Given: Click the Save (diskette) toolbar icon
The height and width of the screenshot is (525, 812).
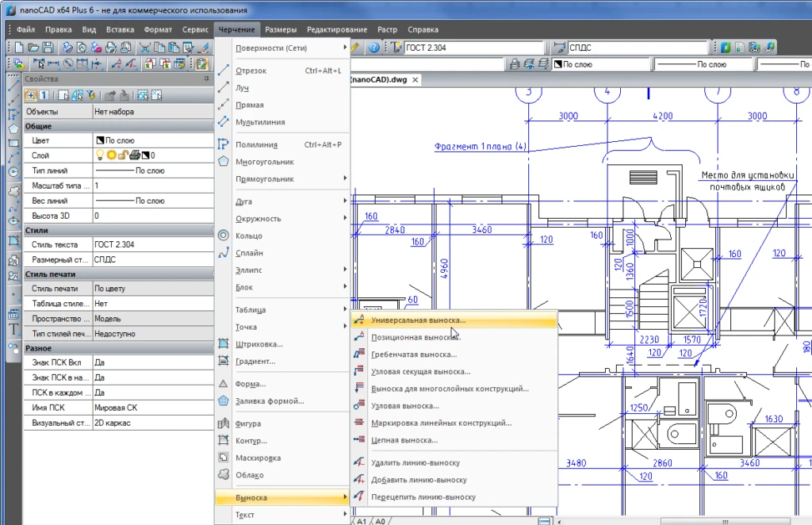Looking at the screenshot, I should (x=49, y=48).
